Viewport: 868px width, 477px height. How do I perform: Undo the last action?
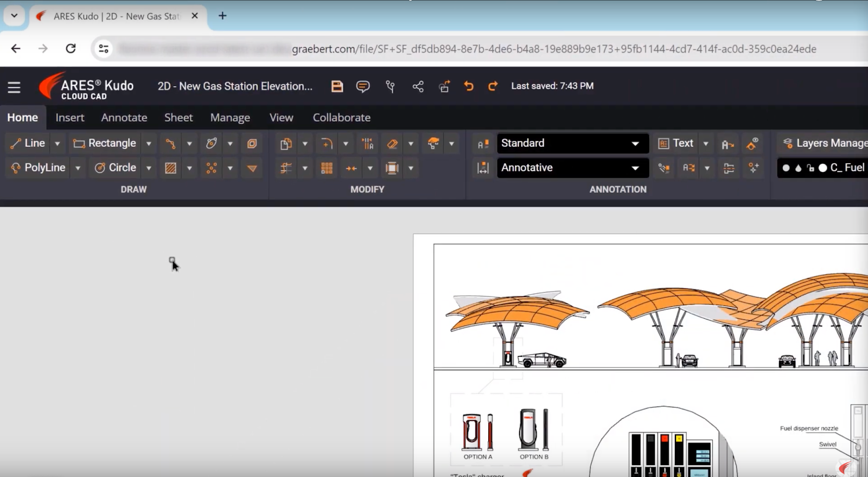pos(469,86)
